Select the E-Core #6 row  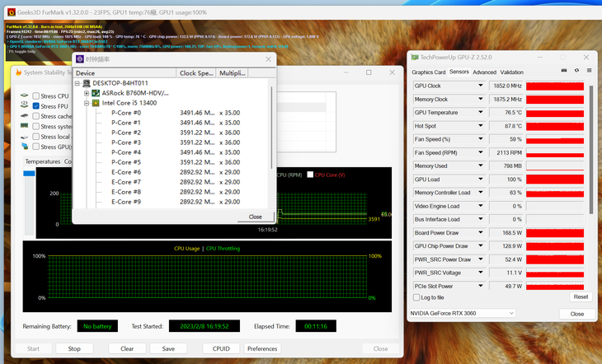tap(174, 172)
